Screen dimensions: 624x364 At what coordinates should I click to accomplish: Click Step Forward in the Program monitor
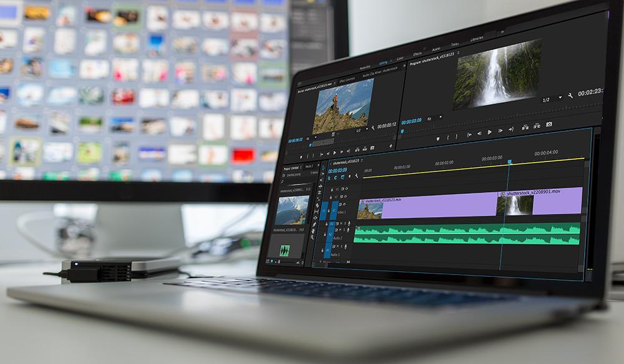point(500,130)
